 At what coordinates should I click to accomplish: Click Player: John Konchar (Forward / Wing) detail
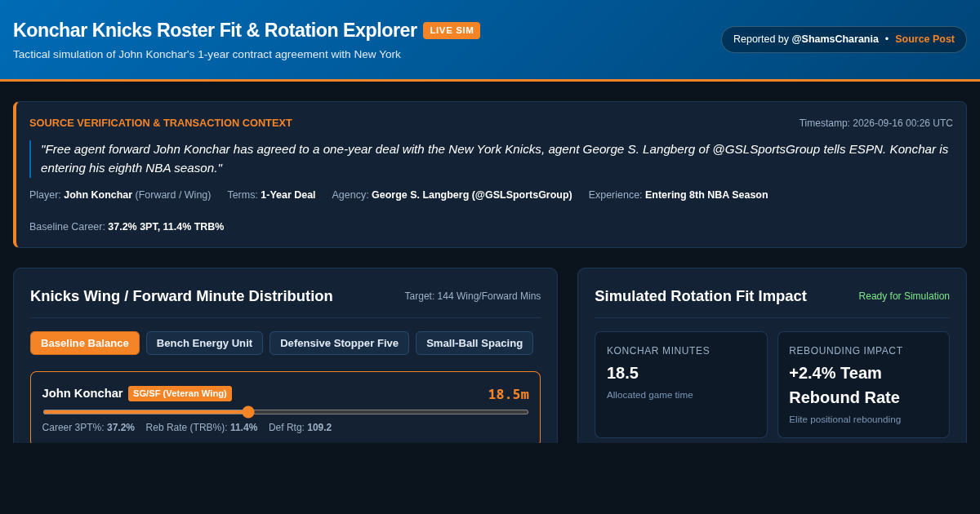point(120,195)
